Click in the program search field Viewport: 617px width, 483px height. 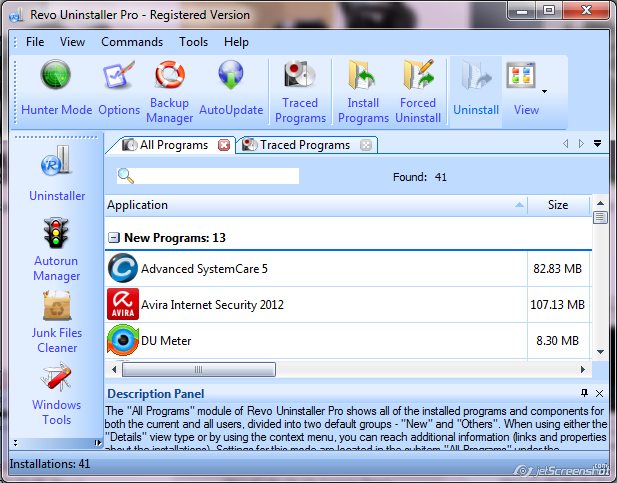(208, 176)
